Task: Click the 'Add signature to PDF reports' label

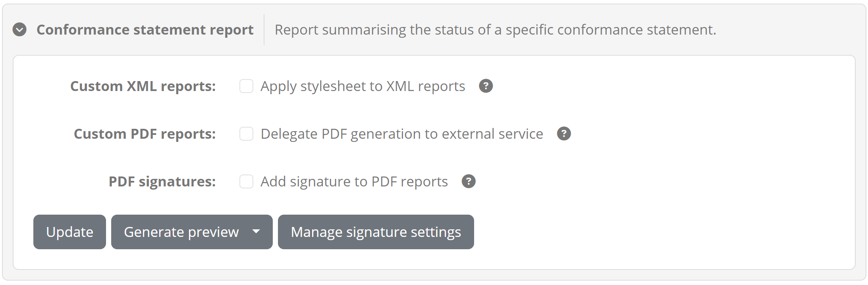Action: tap(354, 182)
